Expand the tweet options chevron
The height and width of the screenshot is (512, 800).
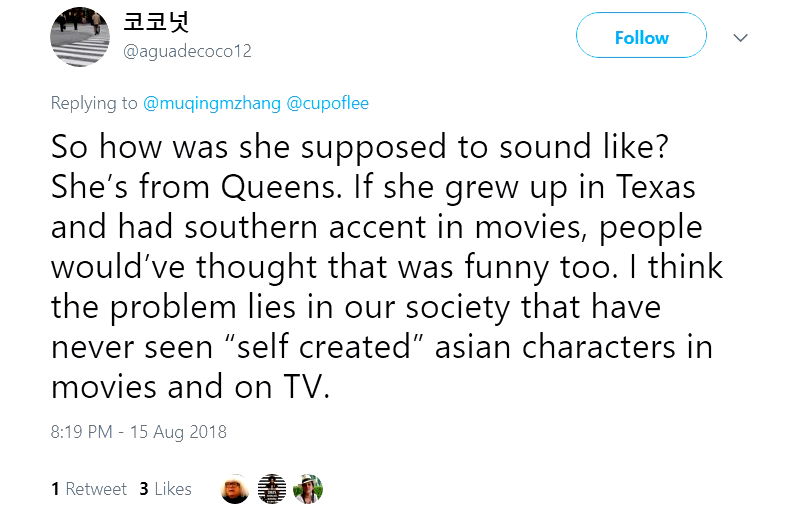[741, 38]
